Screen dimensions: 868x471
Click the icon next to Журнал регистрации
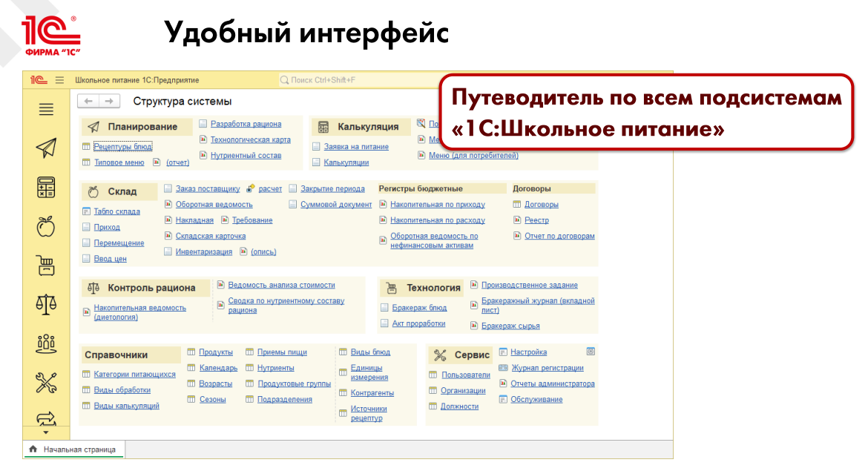click(x=503, y=367)
